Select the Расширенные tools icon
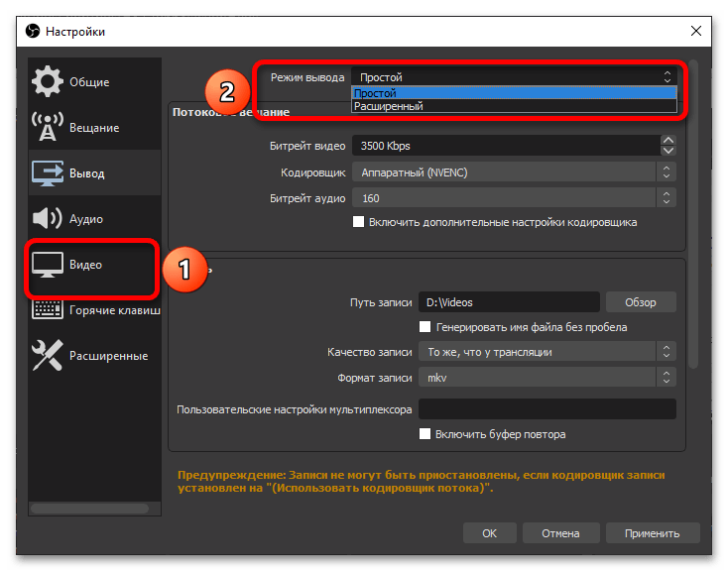The image size is (728, 571). tap(48, 355)
